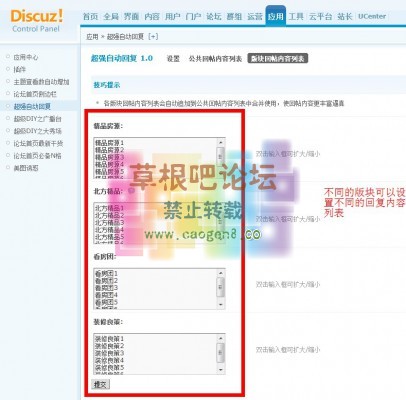Open the 门户 top menu

point(193,16)
